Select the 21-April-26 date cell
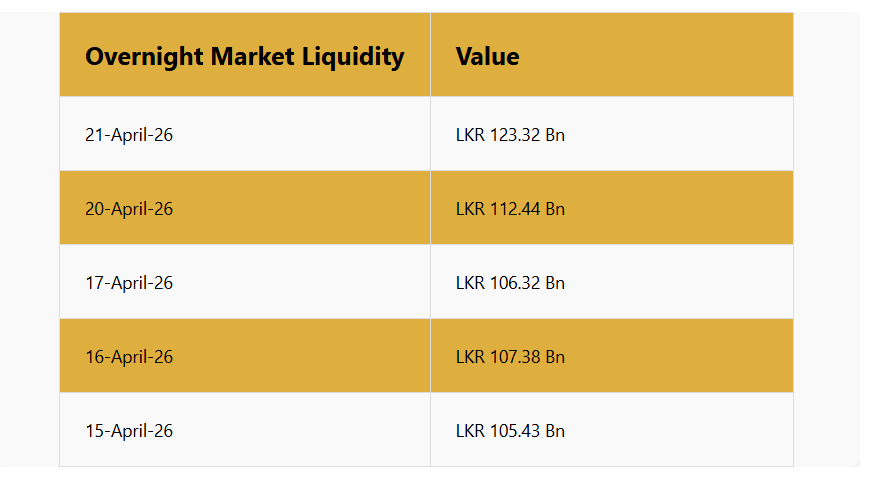883x485 pixels. (129, 134)
